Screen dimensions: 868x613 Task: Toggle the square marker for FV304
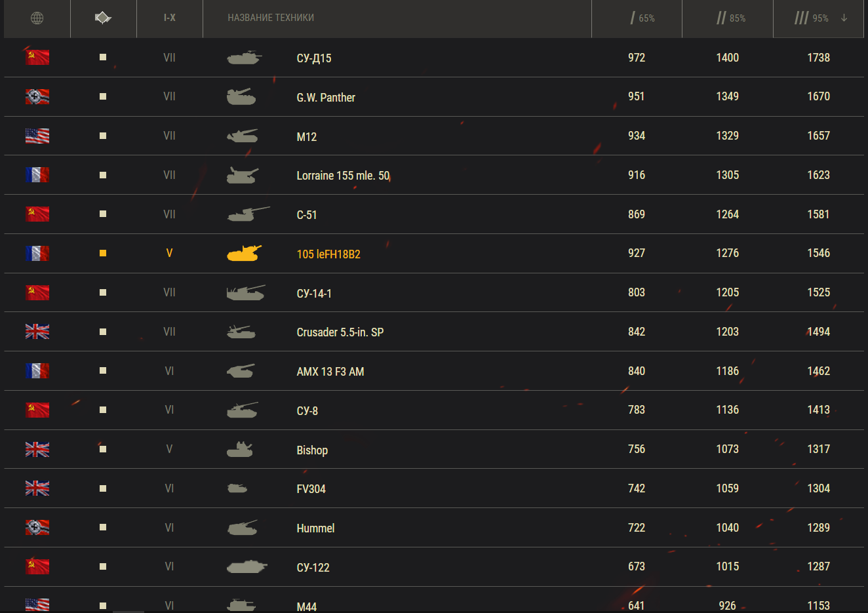click(x=103, y=488)
